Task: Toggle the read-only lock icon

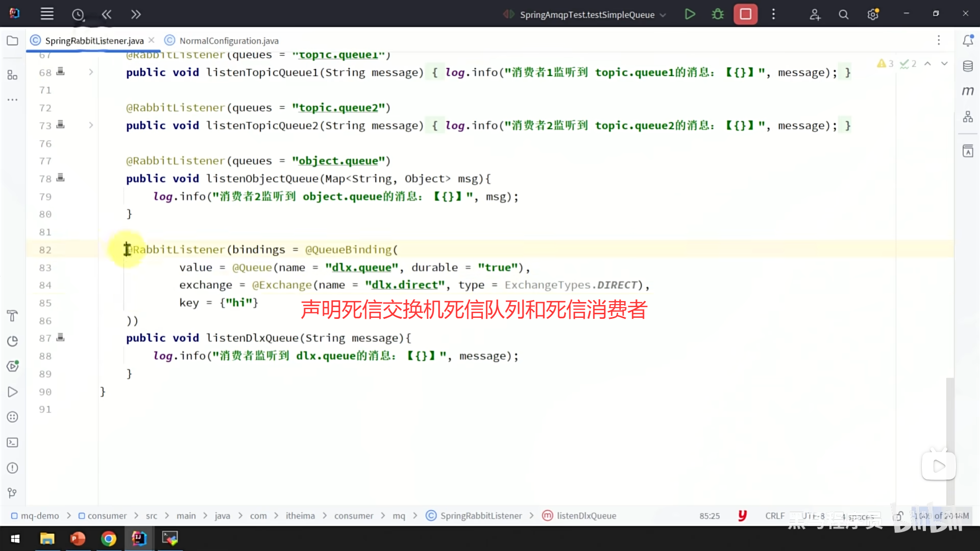Action: pyautogui.click(x=899, y=516)
